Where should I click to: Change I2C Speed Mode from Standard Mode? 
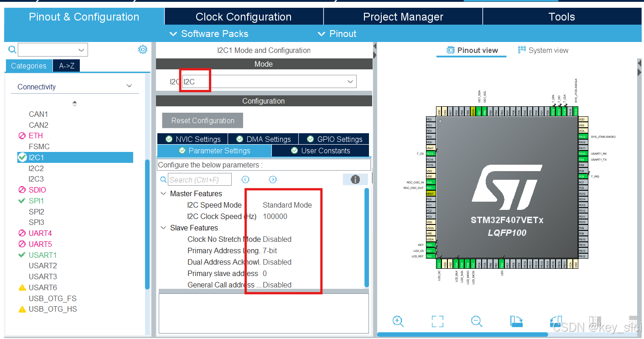287,205
